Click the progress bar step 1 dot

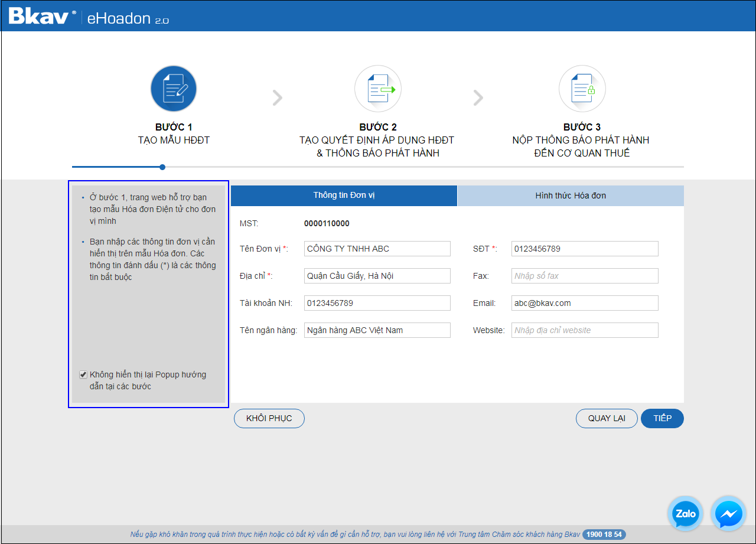click(x=162, y=167)
